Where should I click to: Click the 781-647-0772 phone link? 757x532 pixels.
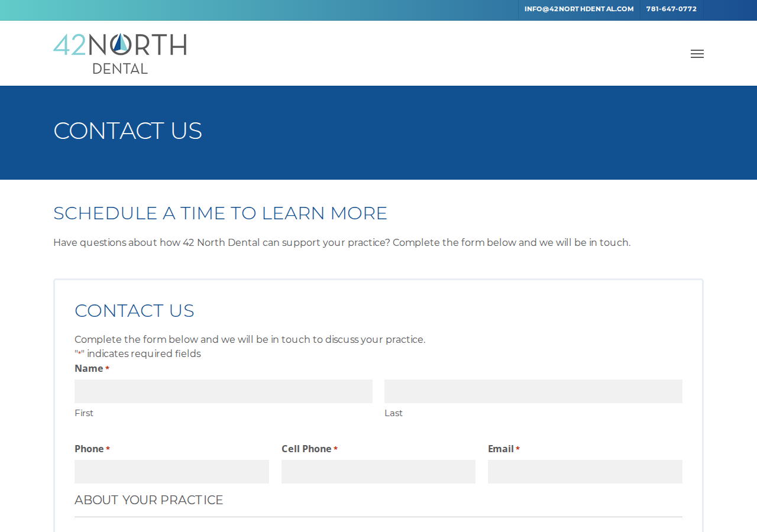671,9
